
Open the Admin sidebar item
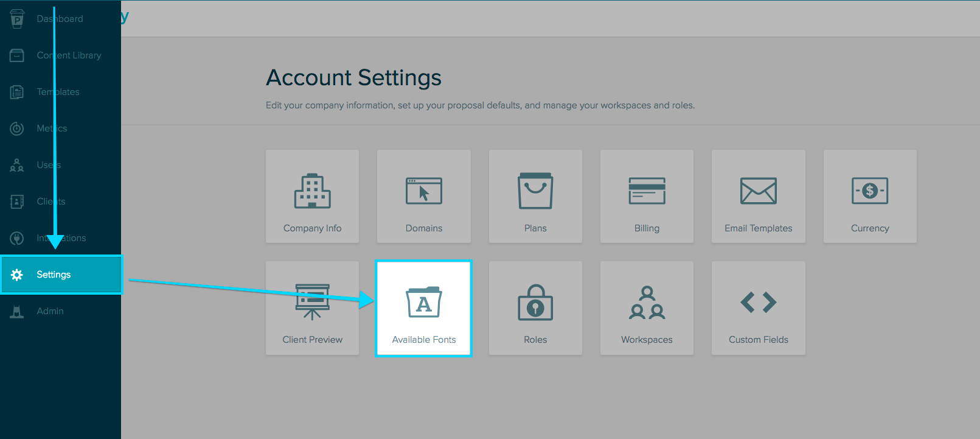[x=50, y=311]
